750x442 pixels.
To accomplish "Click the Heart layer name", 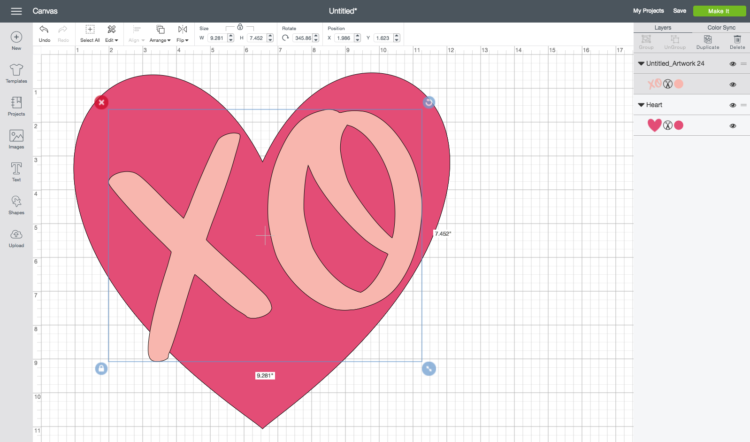I will (x=654, y=105).
